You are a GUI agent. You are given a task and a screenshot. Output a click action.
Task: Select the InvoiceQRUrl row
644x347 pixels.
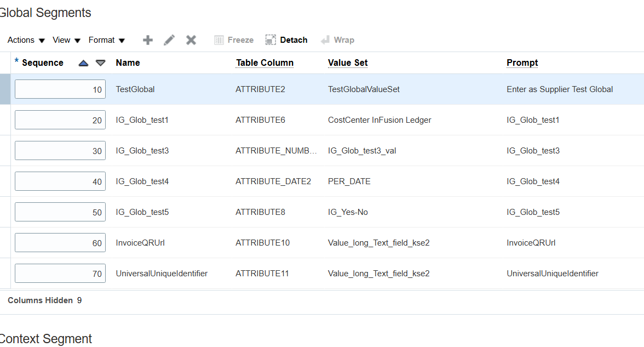coord(140,243)
